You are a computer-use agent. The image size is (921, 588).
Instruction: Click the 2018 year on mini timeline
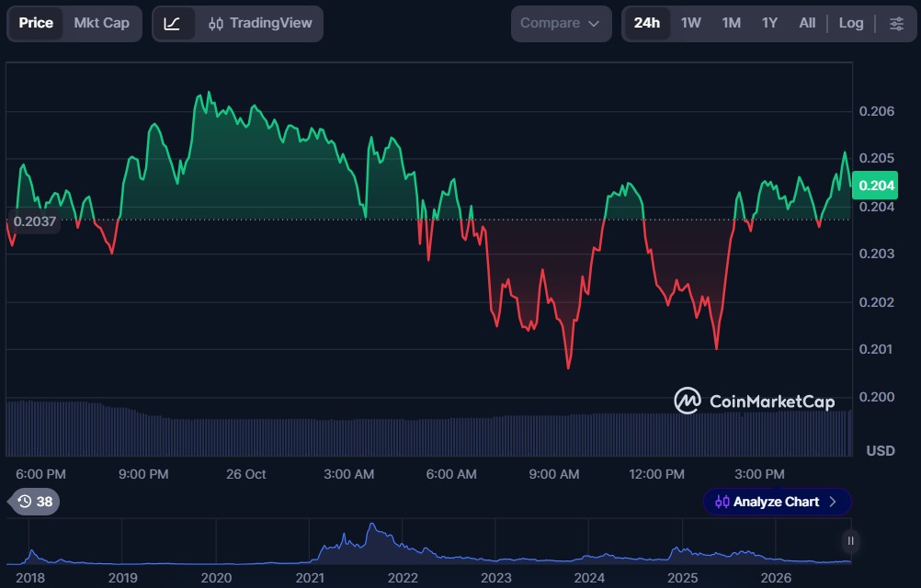(30, 578)
